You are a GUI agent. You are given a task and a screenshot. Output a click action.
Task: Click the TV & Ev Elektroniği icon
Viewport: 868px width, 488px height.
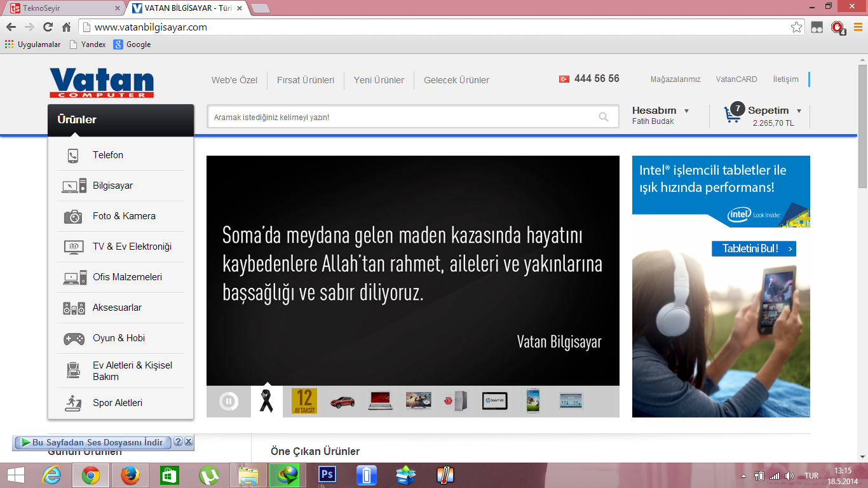74,247
